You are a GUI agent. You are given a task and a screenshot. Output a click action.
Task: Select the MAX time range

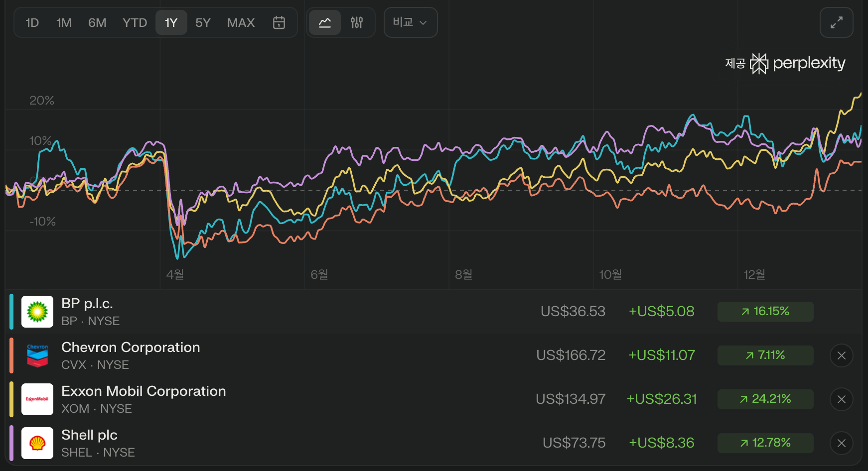point(241,22)
